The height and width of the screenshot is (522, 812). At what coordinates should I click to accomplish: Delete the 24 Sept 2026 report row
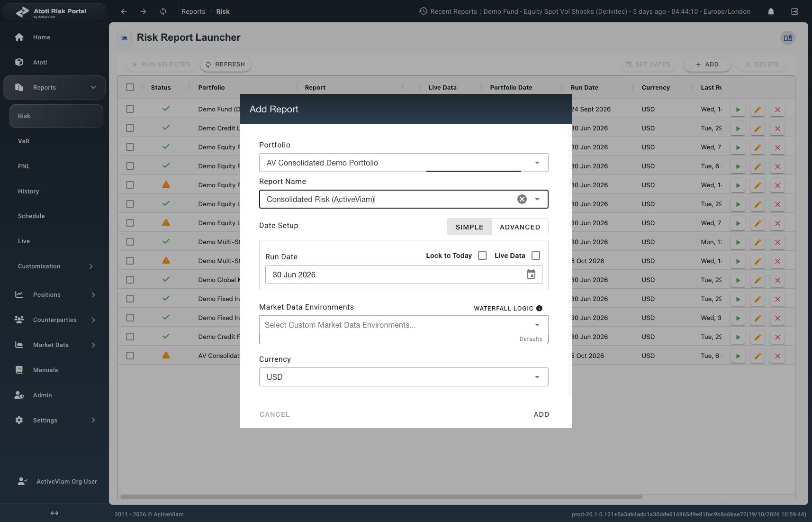[x=777, y=110]
